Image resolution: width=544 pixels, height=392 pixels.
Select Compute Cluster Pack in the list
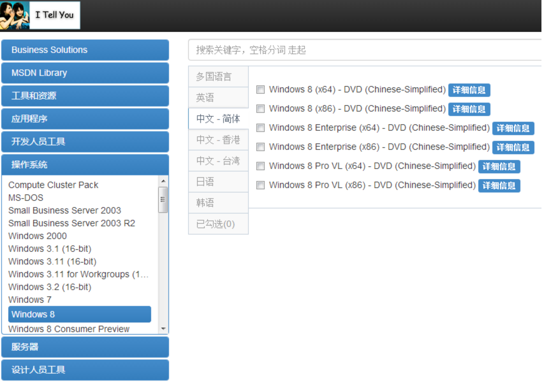(53, 185)
